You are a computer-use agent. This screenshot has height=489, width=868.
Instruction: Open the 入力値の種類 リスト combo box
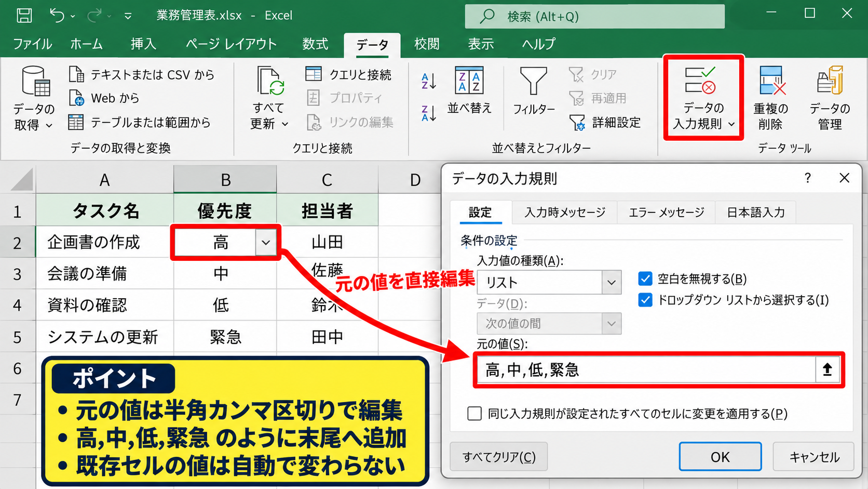tap(549, 282)
